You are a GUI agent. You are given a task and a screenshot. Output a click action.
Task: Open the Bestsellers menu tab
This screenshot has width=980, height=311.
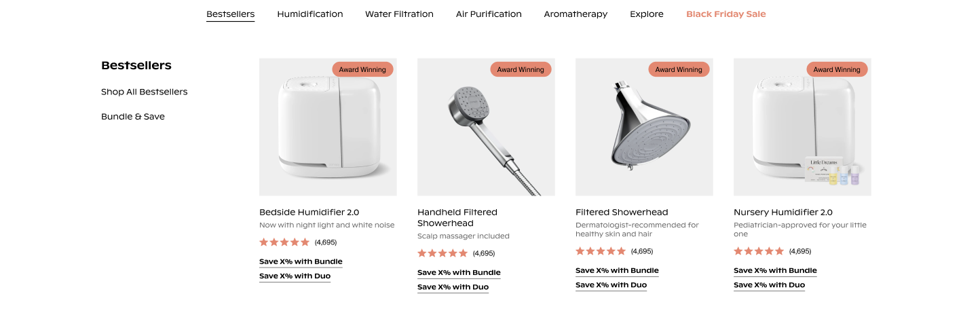(230, 14)
